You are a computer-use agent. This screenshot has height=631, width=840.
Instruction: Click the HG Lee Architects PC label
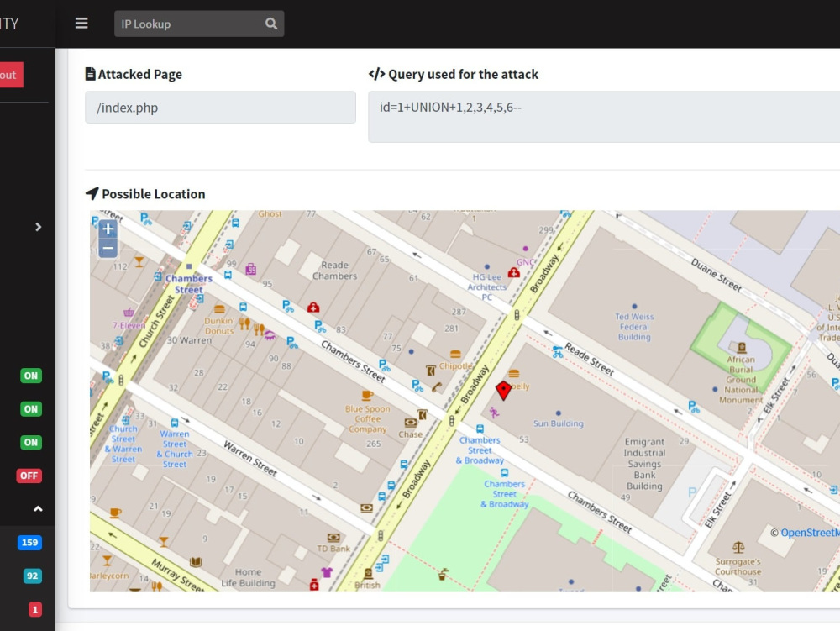(x=487, y=287)
